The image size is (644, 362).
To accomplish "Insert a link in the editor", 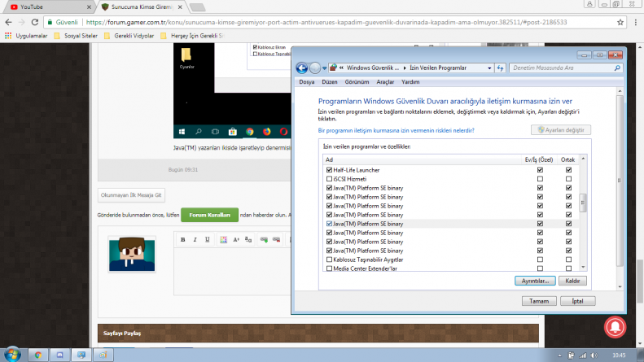I will click(x=264, y=240).
